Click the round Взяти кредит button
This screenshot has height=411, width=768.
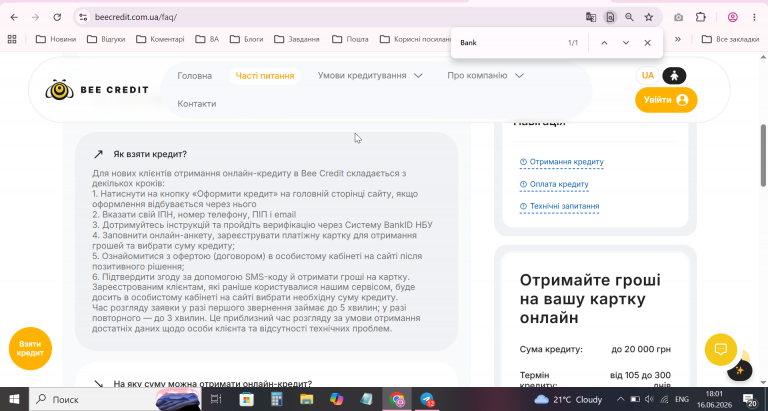pyautogui.click(x=30, y=348)
